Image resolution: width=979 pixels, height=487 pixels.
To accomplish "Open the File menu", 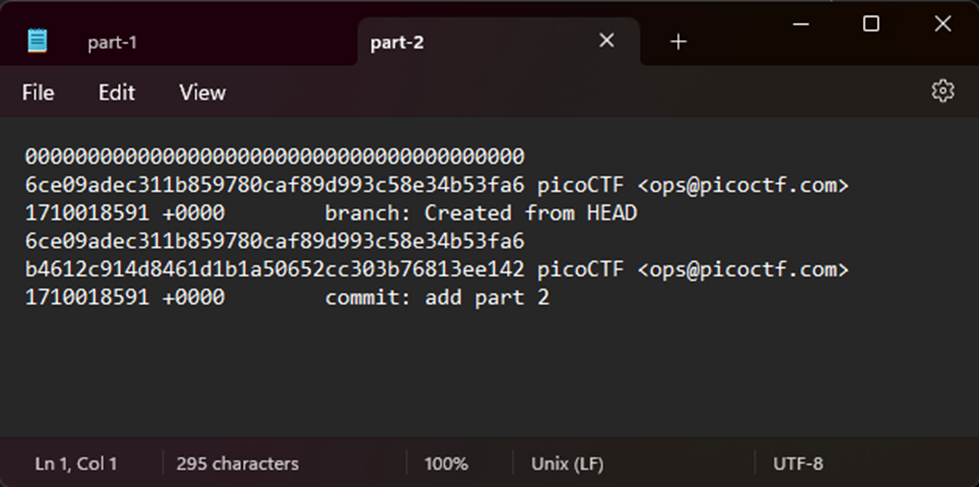I will coord(38,92).
